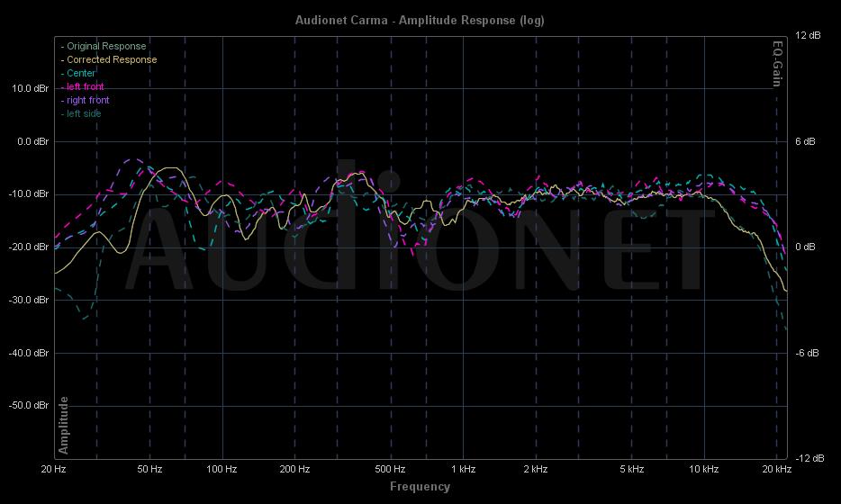Click the '10 kHz' frequency tick label
Viewport: 841px width, 504px height.
(704, 469)
